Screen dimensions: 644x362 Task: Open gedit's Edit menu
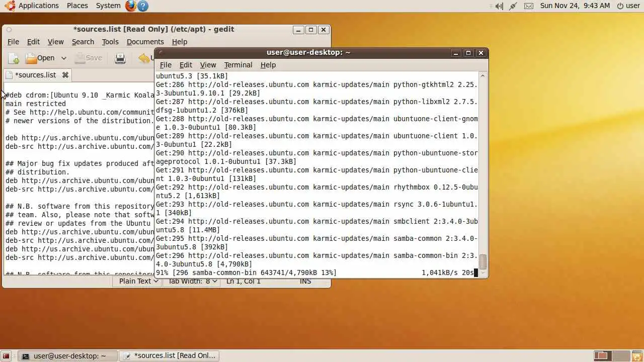coord(33,42)
